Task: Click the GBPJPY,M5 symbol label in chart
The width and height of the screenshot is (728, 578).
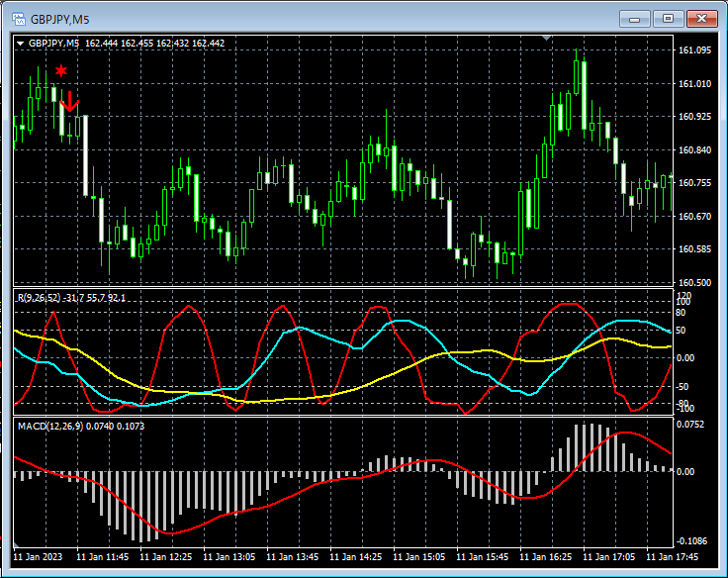Action: 54,44
